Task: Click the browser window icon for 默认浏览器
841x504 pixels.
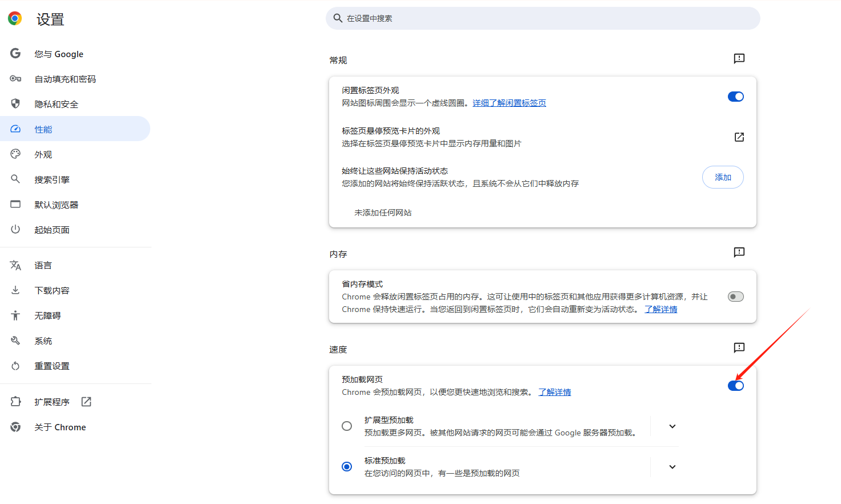Action: point(15,204)
